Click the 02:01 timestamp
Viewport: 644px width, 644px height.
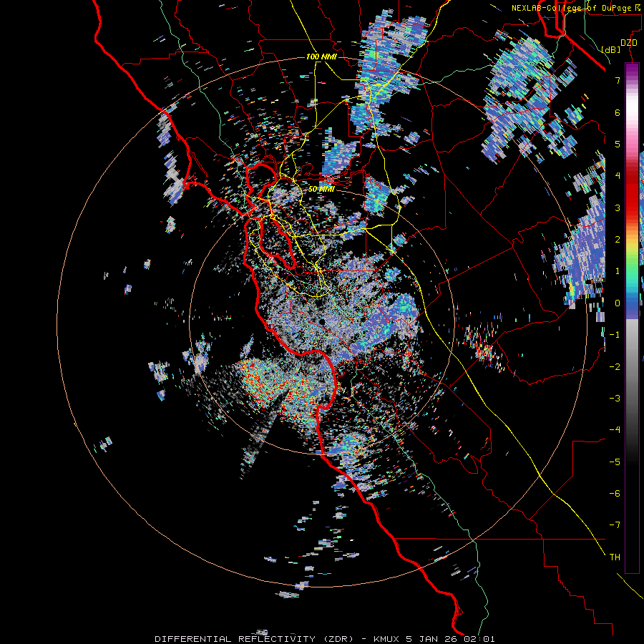point(479,639)
